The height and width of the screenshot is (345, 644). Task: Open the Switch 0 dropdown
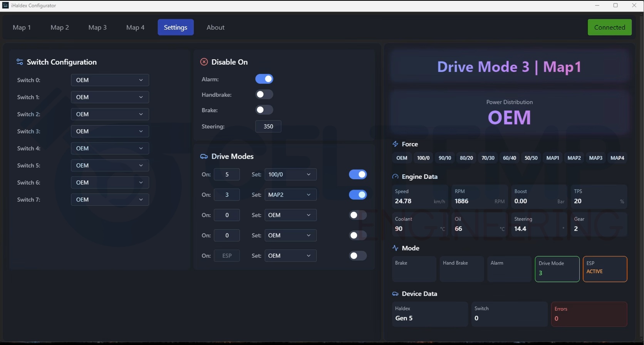pos(110,80)
